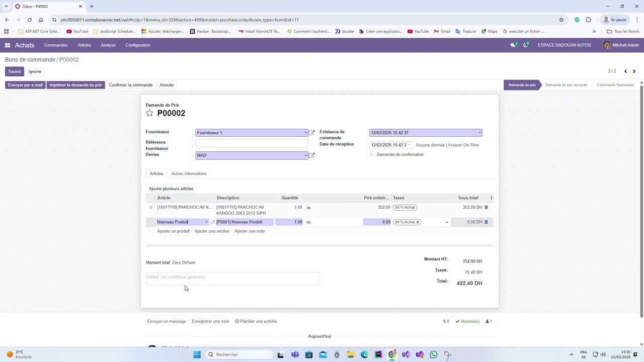Expand taxes dropdown on Nouveau Produit line

click(446, 222)
